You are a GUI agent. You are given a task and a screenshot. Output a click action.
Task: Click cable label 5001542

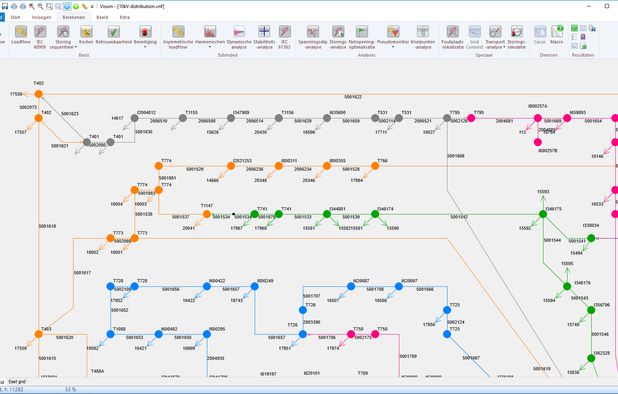pyautogui.click(x=459, y=217)
